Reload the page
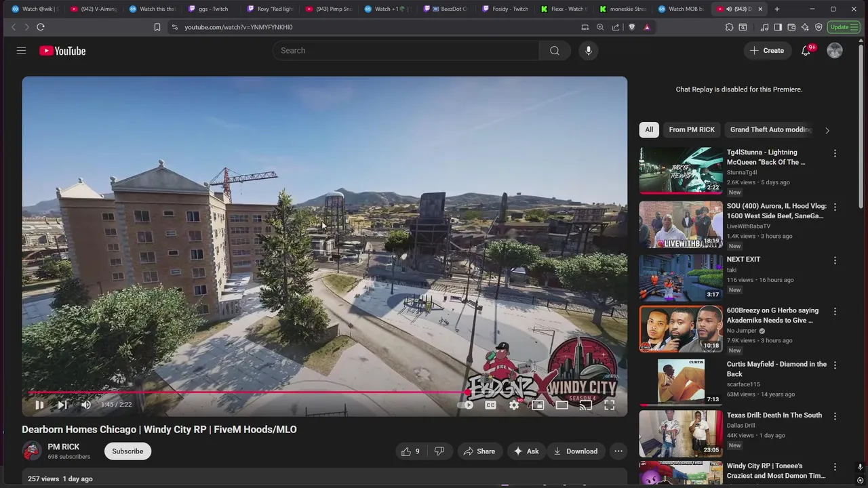The width and height of the screenshot is (868, 488). (41, 27)
